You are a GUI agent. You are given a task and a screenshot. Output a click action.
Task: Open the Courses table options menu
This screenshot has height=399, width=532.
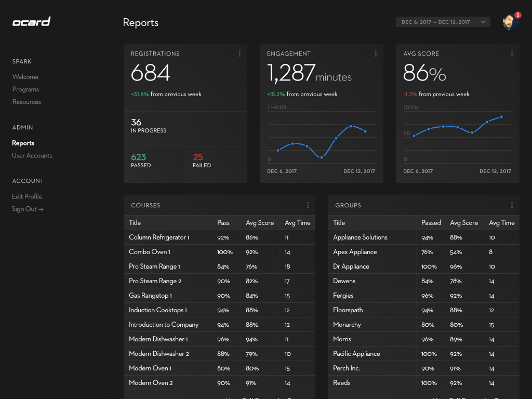coord(308,205)
